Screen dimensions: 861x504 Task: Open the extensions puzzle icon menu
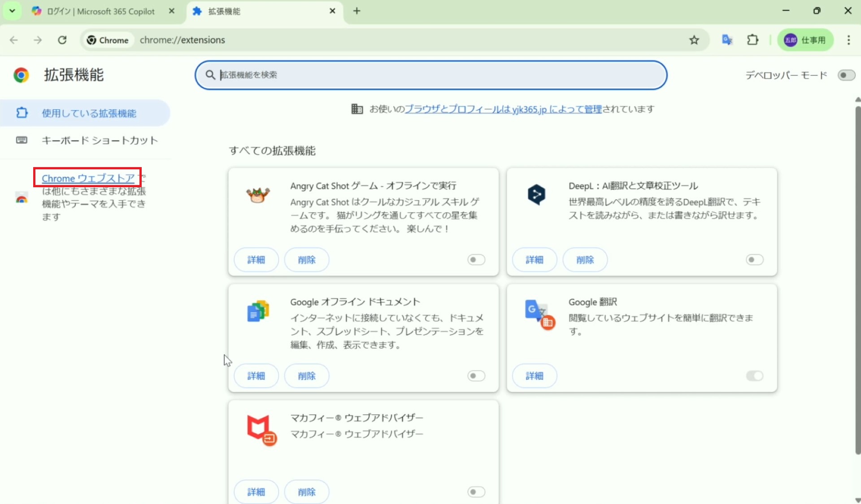pyautogui.click(x=752, y=40)
